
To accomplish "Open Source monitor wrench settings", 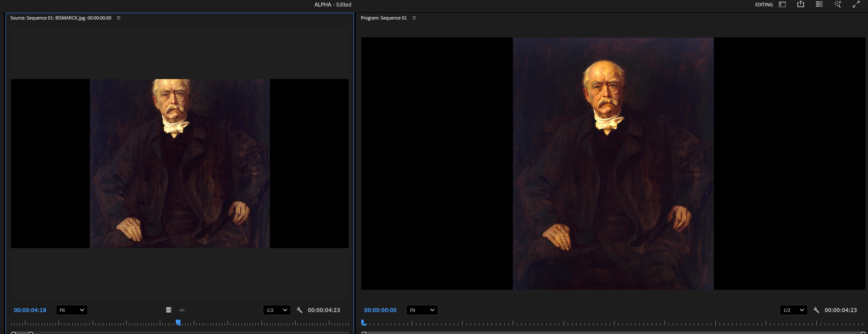I will (299, 310).
